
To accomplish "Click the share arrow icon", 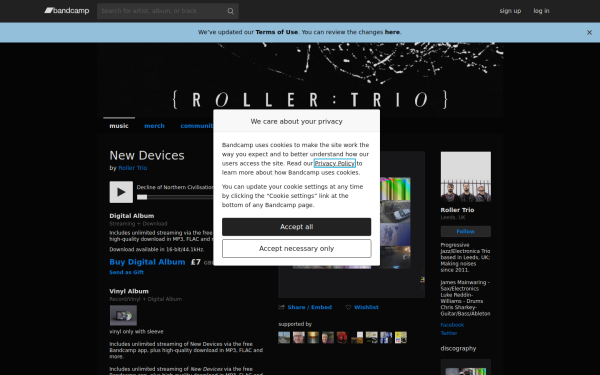I will [x=282, y=307].
